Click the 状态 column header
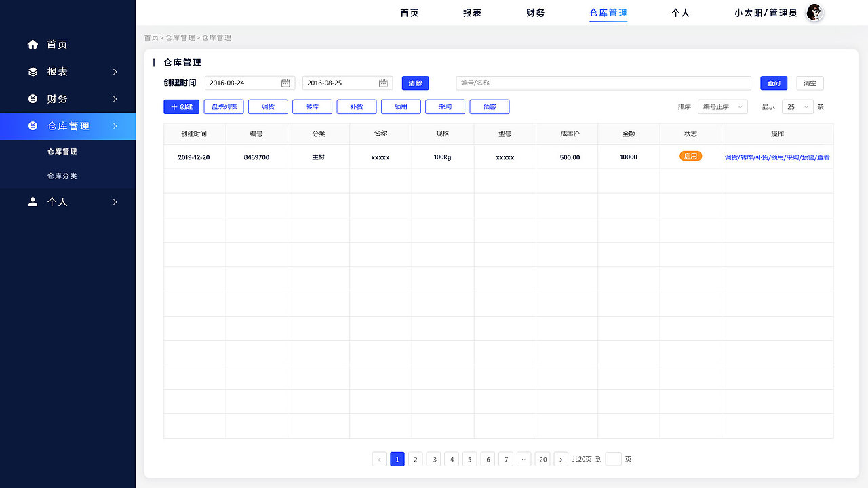The height and width of the screenshot is (488, 868). (x=690, y=134)
